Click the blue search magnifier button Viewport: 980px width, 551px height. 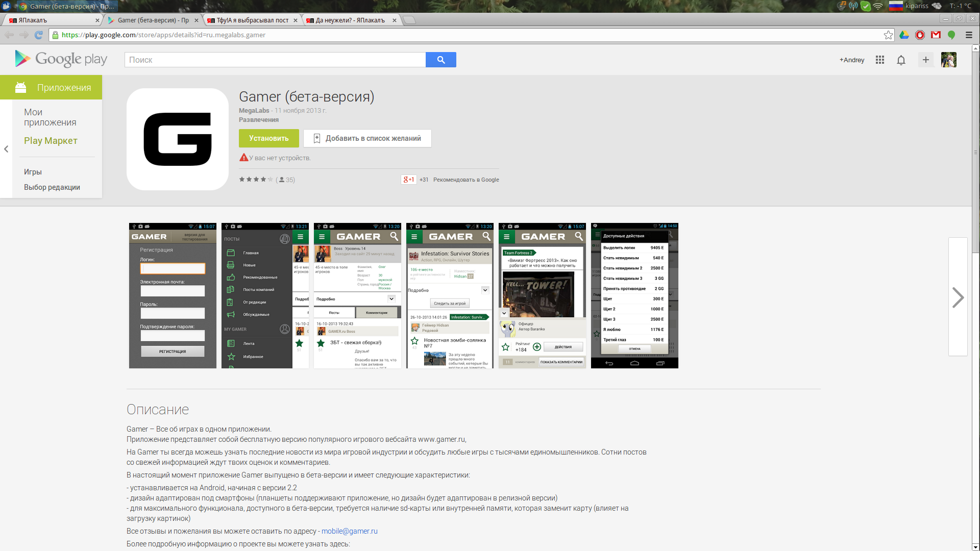point(441,60)
